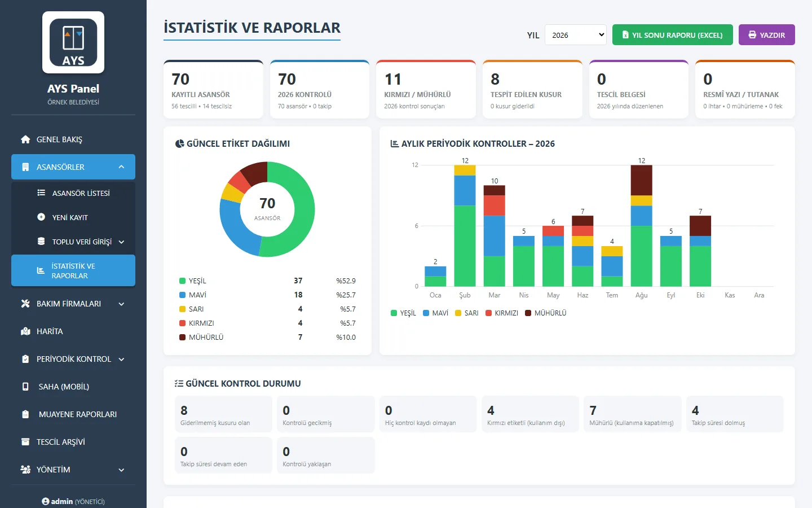Open Genel Bakış in the sidebar

73,139
